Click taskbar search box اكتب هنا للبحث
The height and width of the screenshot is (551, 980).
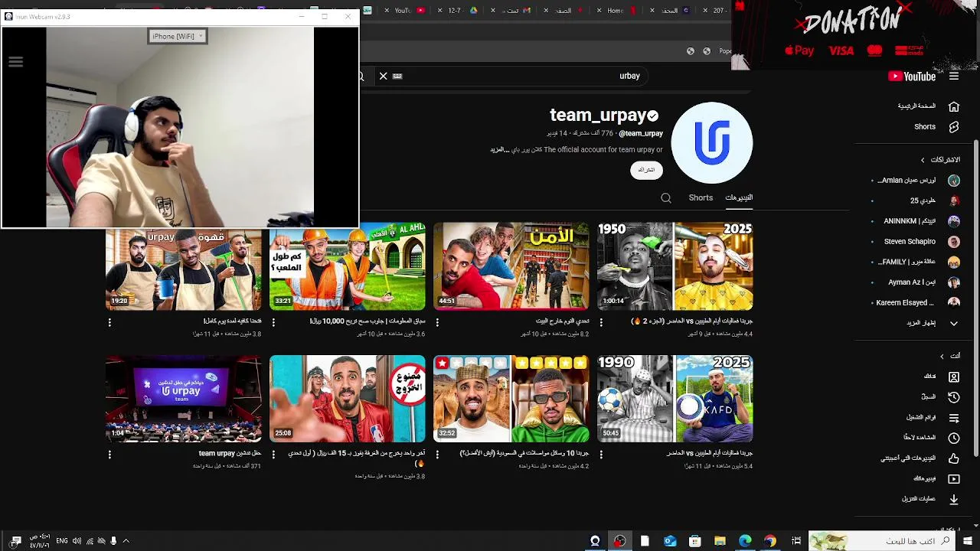[x=882, y=541]
